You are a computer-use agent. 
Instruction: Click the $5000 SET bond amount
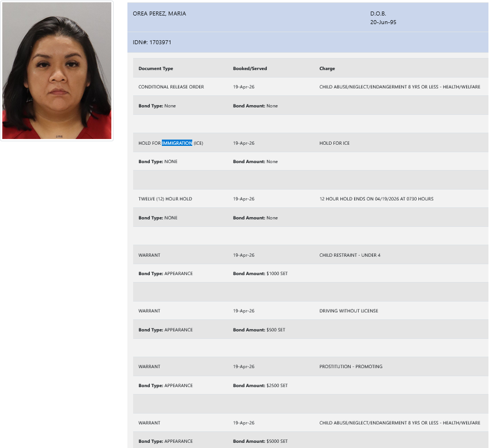[x=277, y=442]
